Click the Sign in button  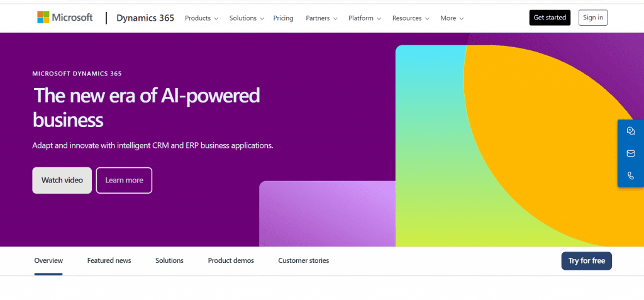pyautogui.click(x=593, y=18)
